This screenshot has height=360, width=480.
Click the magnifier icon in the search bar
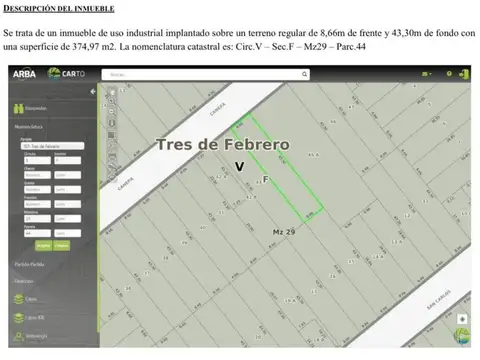(304, 74)
